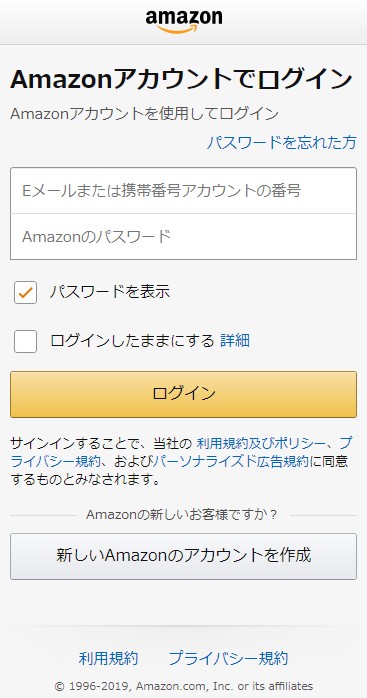Click the 1996-2019 Amazon.com copyright text

click(x=184, y=686)
